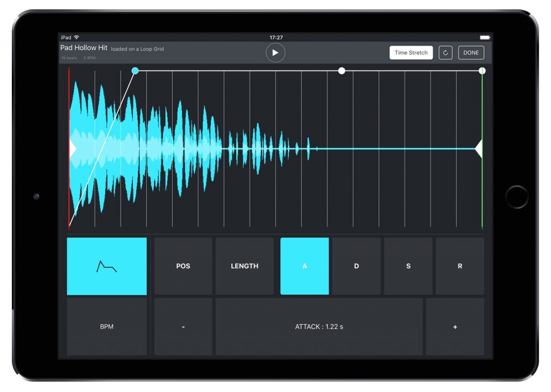This screenshot has height=392, width=551.
Task: Decrease attack value with minus button
Action: 183,327
